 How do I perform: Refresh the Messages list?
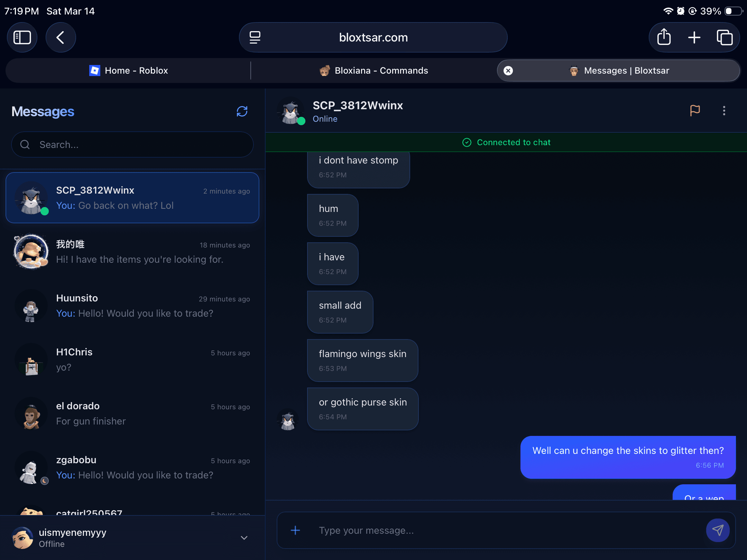(x=242, y=111)
